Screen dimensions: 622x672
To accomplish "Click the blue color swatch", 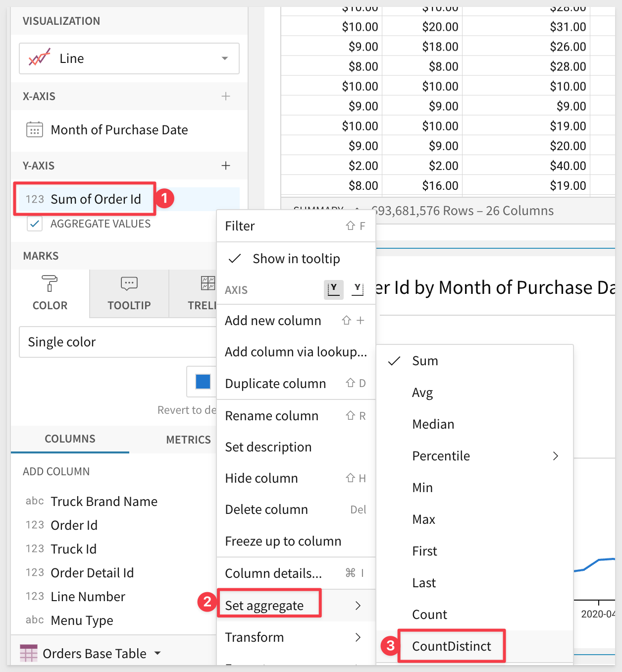I will (x=203, y=382).
